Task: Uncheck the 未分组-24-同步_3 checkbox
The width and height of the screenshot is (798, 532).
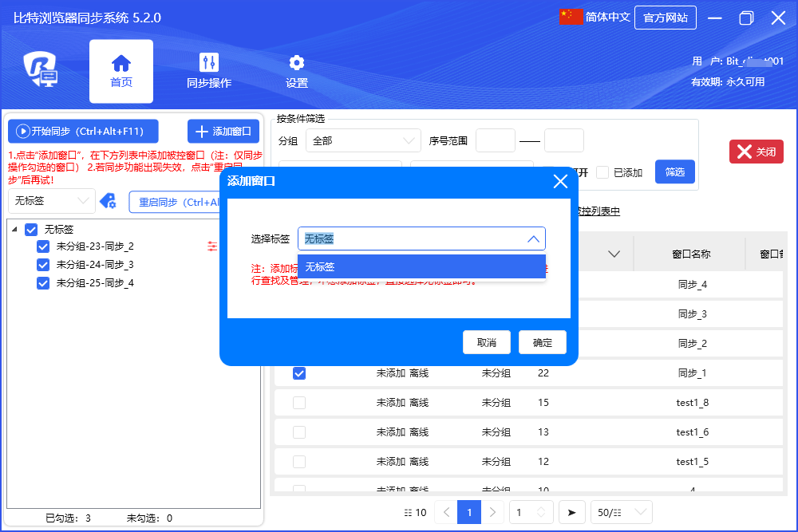Action: click(x=43, y=265)
